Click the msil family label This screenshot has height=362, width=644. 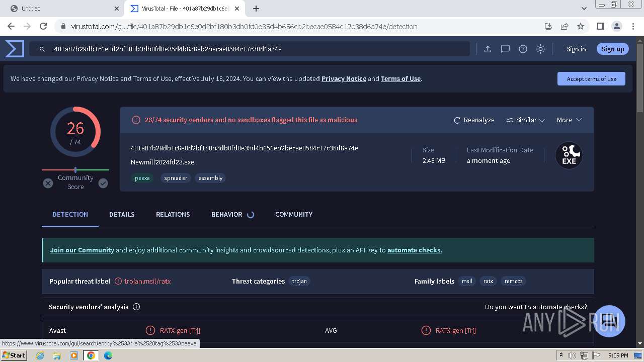tap(467, 281)
